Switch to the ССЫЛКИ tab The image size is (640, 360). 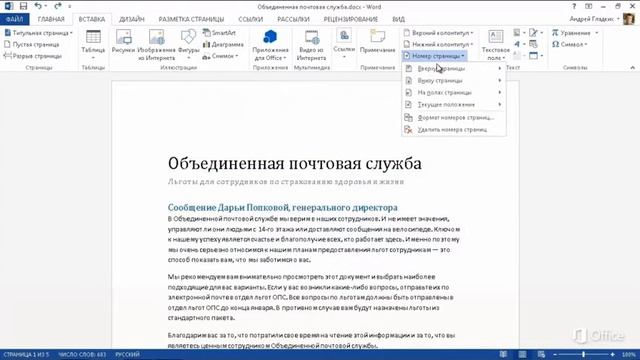[251, 19]
